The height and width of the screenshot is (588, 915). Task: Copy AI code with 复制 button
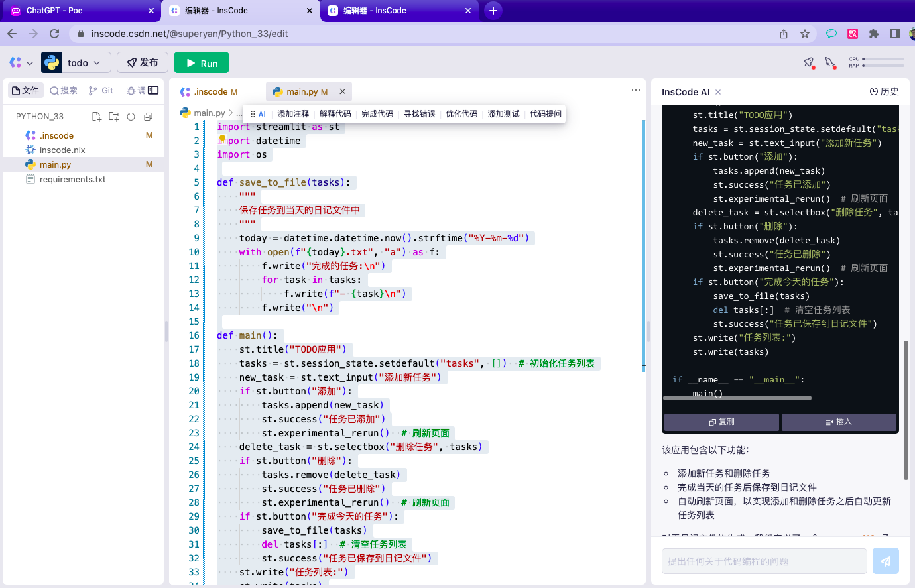click(721, 422)
